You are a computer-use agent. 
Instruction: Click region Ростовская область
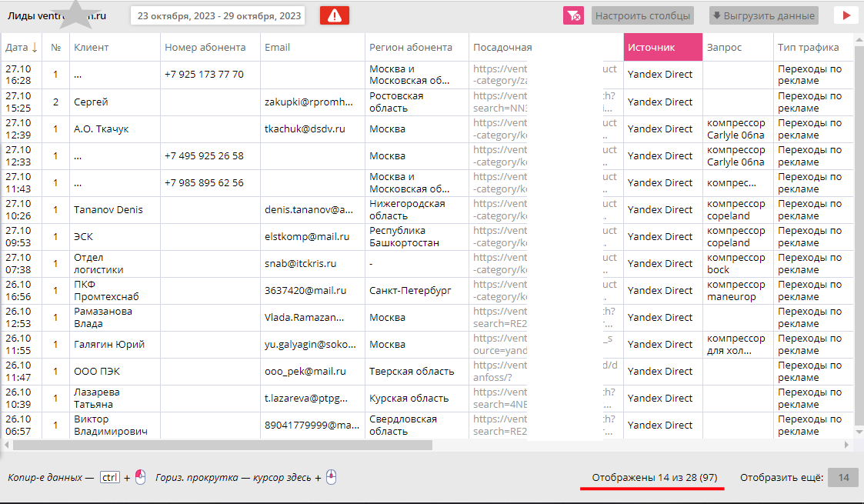tap(396, 102)
